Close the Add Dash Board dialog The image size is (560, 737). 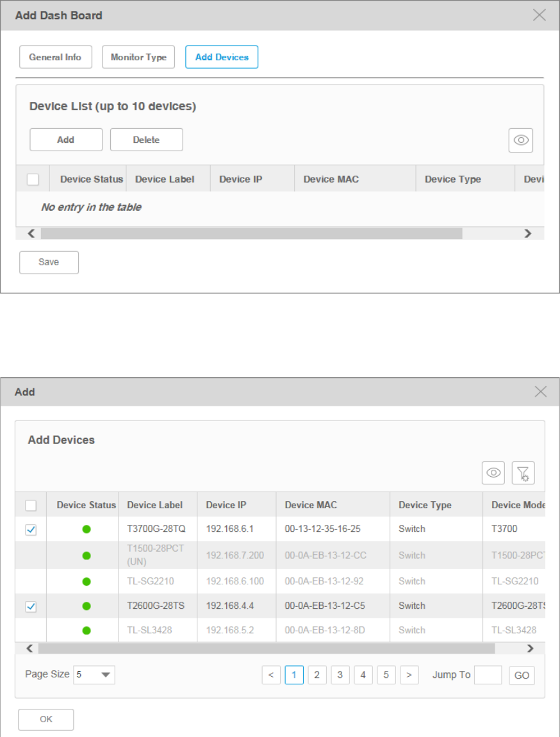[x=539, y=15]
